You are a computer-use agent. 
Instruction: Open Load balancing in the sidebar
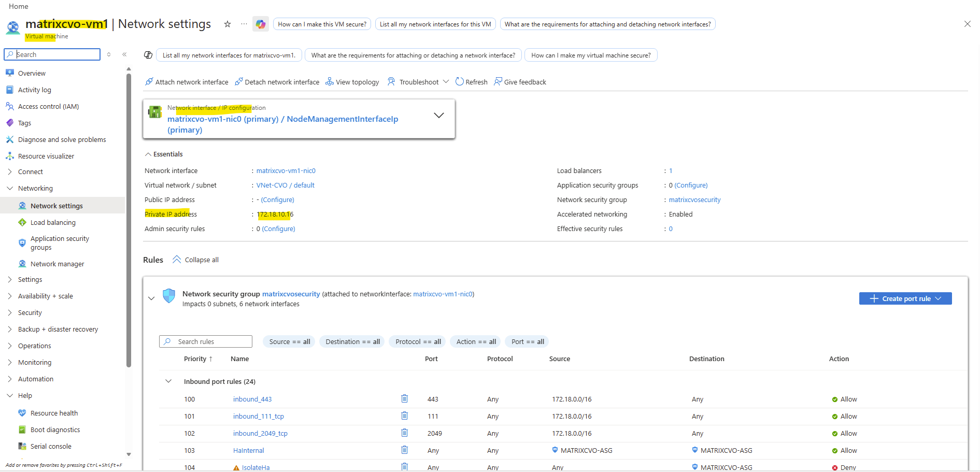pos(53,222)
